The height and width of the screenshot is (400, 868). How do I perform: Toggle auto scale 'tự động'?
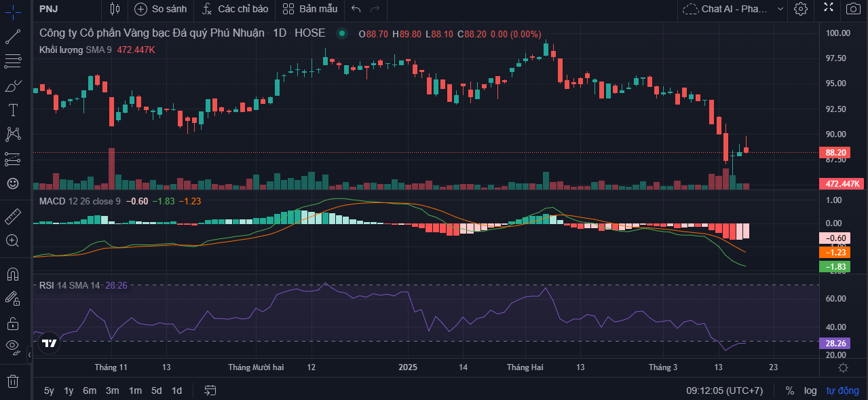[x=842, y=390]
